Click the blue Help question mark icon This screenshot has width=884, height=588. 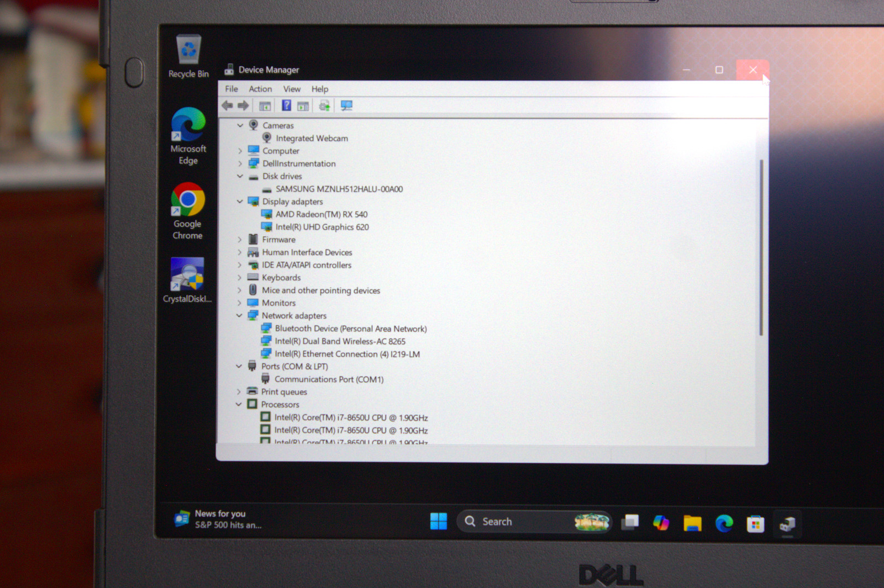click(286, 105)
